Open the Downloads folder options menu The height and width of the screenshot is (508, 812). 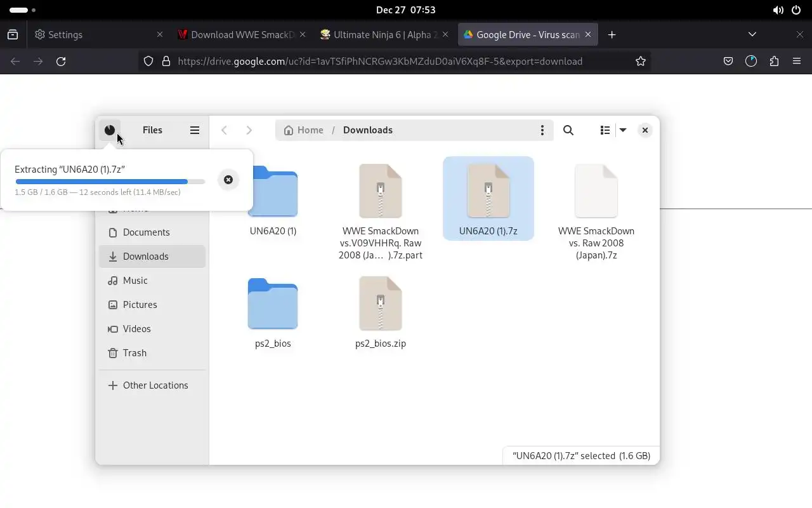click(x=542, y=130)
